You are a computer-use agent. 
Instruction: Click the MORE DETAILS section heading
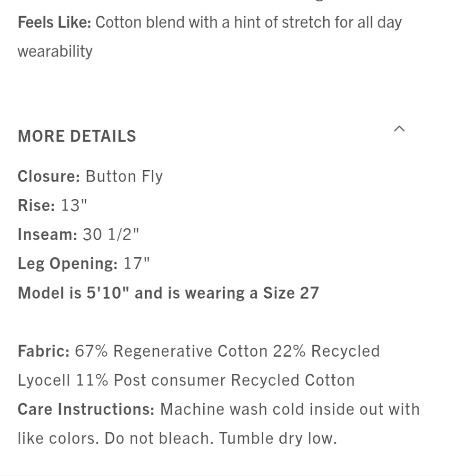point(77,136)
